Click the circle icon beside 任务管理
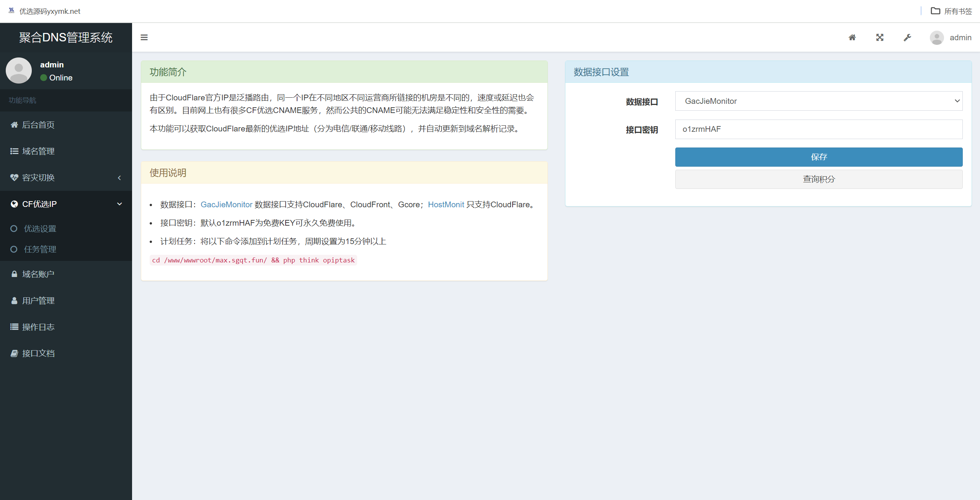980x500 pixels. [14, 249]
